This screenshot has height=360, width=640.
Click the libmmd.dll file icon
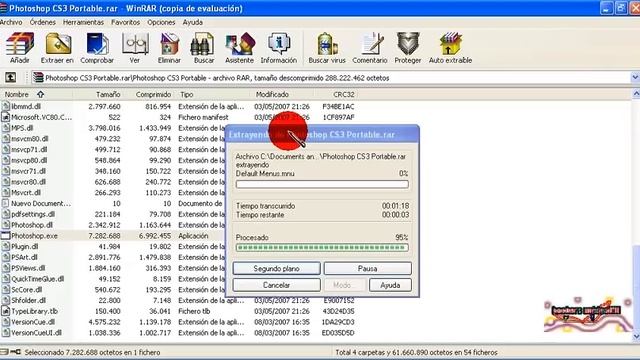coord(5,107)
